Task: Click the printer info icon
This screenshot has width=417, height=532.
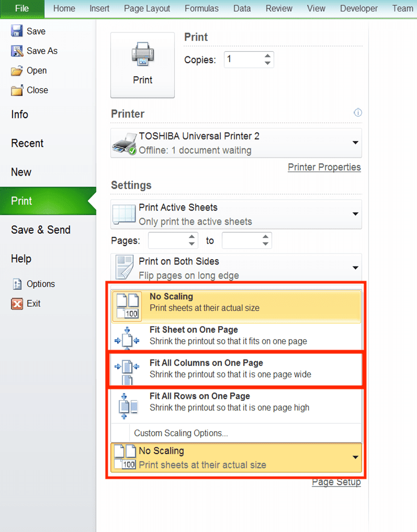Action: coord(357,113)
